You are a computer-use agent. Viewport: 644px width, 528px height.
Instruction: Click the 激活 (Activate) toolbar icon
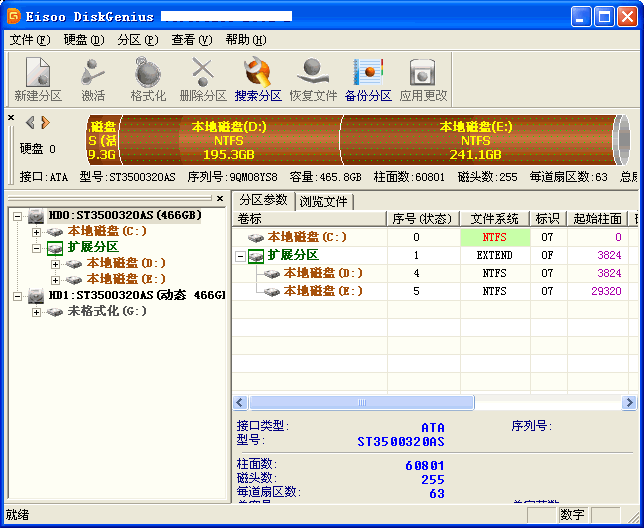(x=93, y=79)
